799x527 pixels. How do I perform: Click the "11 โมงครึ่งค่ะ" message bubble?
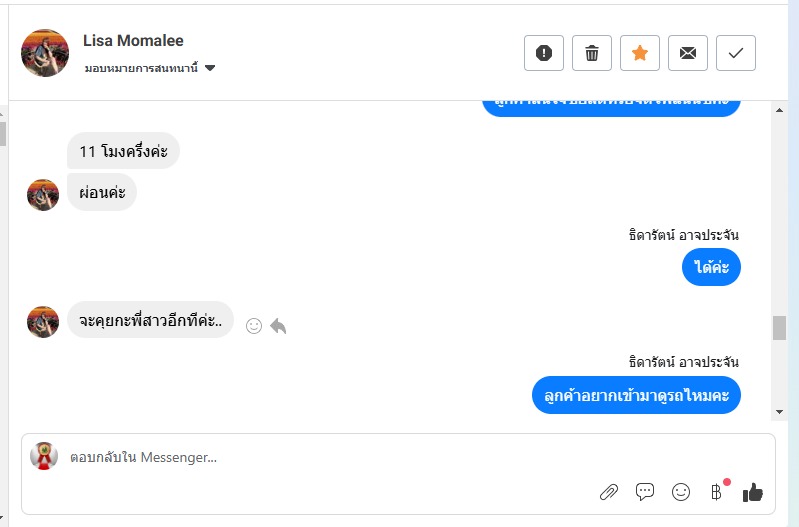coord(124,151)
